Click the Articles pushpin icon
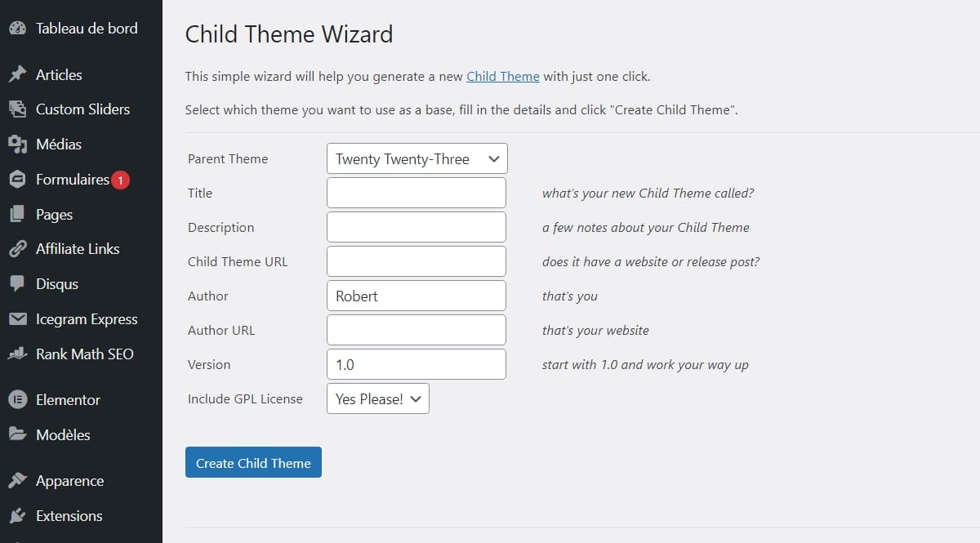 point(17,74)
